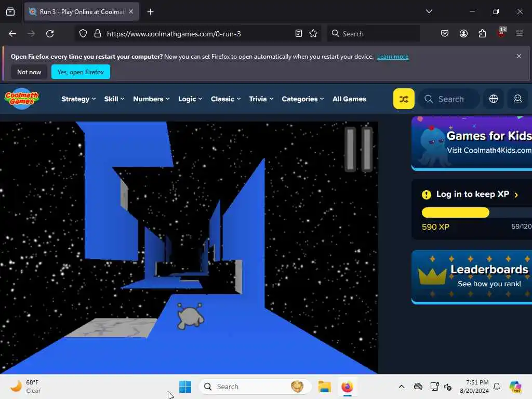Click the URL address bar
The width and height of the screenshot is (532, 399).
[198, 34]
